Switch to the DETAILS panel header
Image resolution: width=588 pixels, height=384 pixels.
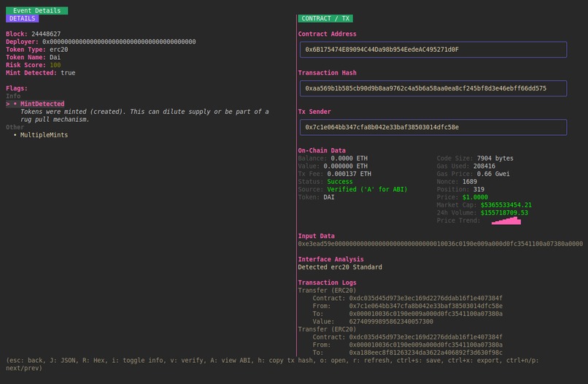pyautogui.click(x=22, y=18)
